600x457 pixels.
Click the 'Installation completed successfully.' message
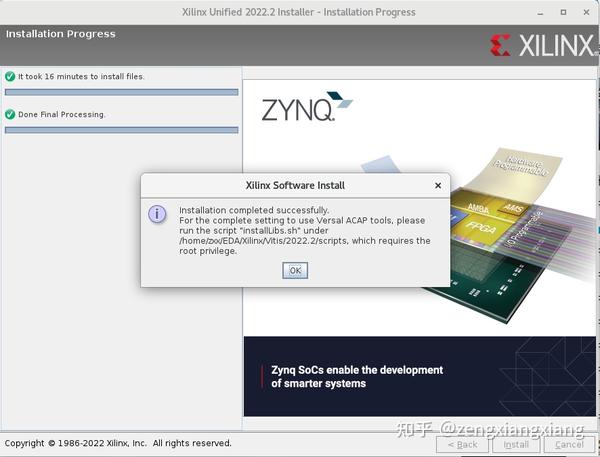tap(254, 210)
